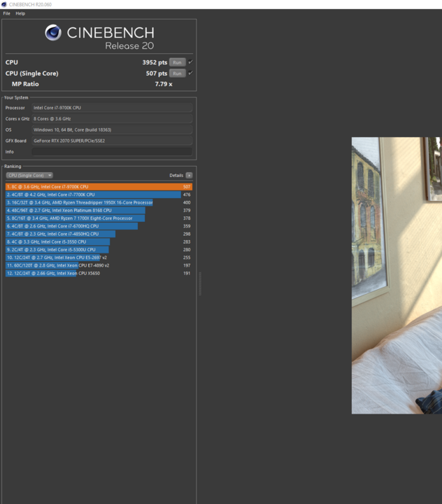
Task: Click the Cinebench logo icon
Action: click(x=53, y=32)
